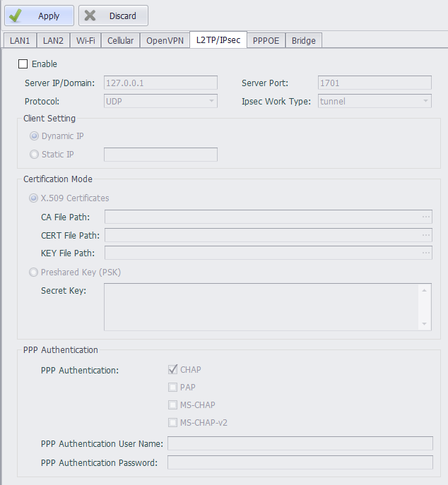Switch to the OpenVPN tab

click(x=165, y=40)
